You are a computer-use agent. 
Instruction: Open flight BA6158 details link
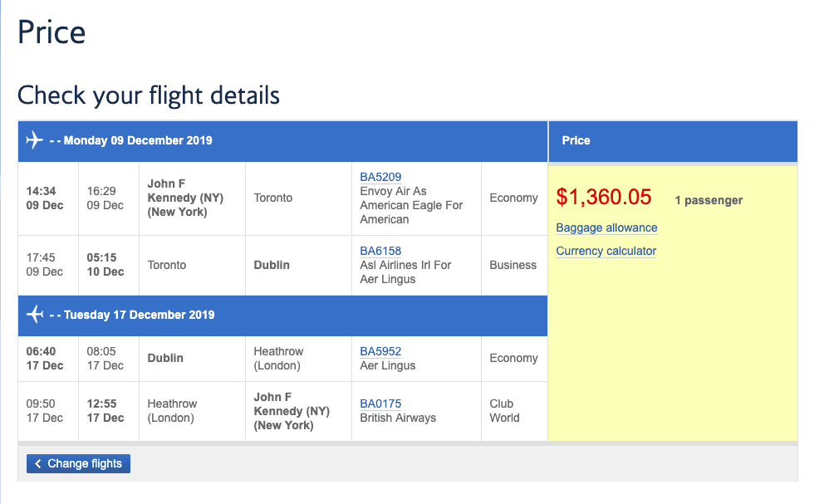point(380,251)
